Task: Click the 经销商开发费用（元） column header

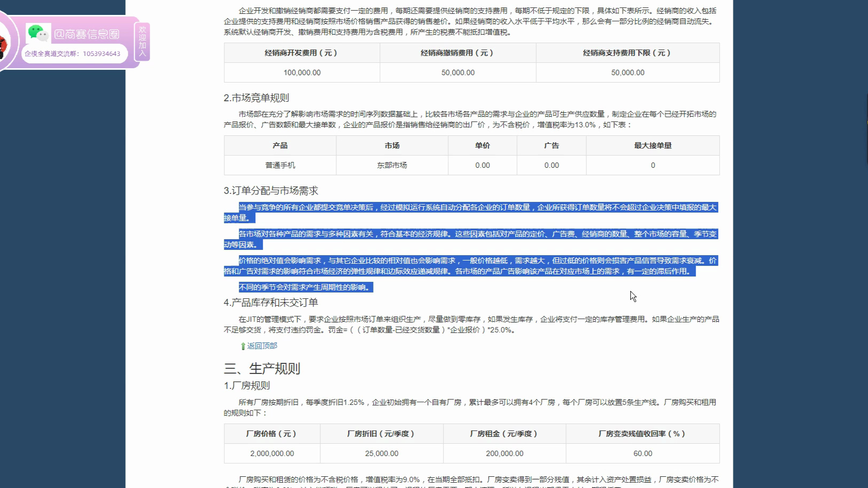Action: point(302,53)
